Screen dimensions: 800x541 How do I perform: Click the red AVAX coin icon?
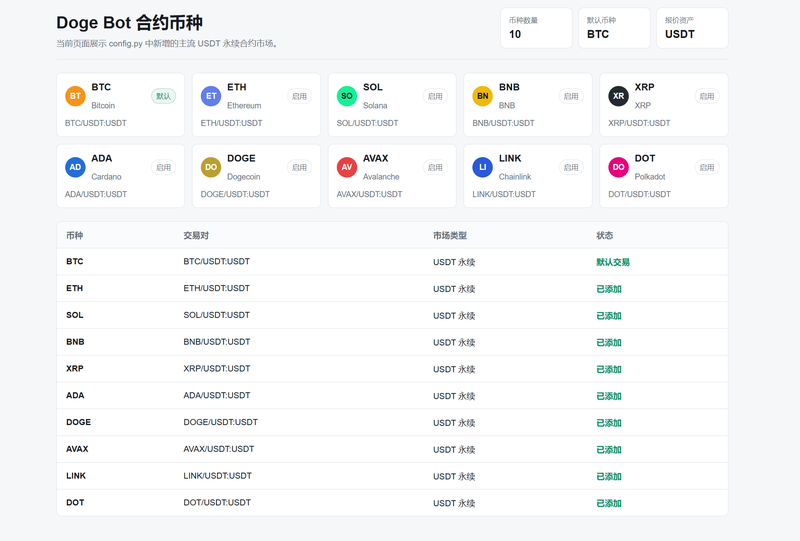(x=347, y=167)
